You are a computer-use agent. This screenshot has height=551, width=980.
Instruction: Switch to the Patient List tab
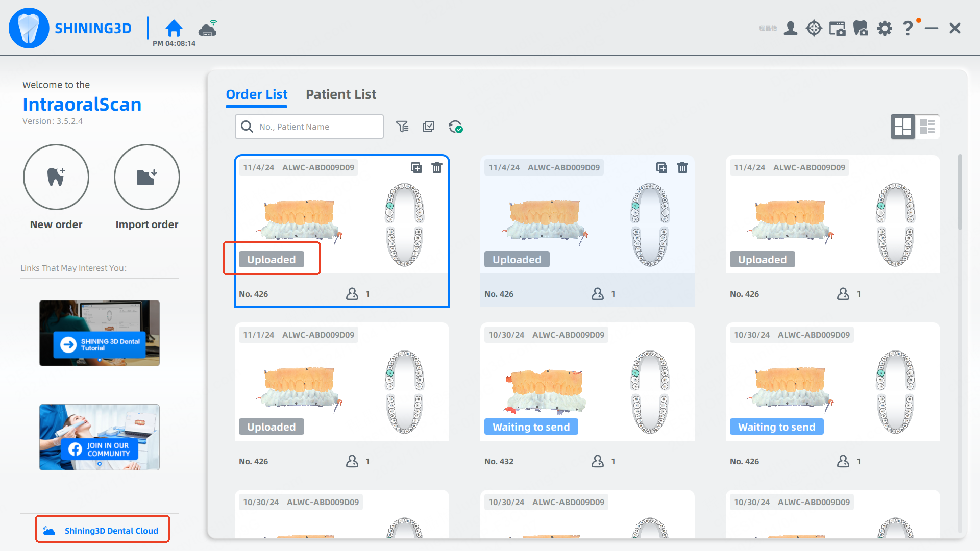(340, 94)
